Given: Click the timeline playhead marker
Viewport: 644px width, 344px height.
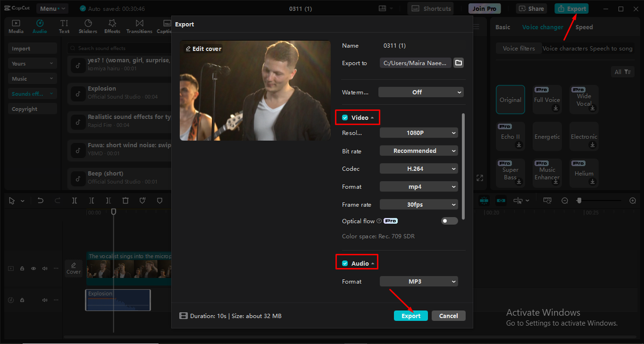Looking at the screenshot, I should pos(114,212).
